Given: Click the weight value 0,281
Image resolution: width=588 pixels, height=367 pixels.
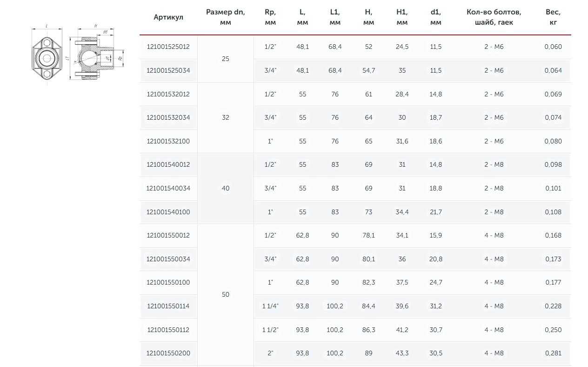Looking at the screenshot, I should (x=553, y=353).
